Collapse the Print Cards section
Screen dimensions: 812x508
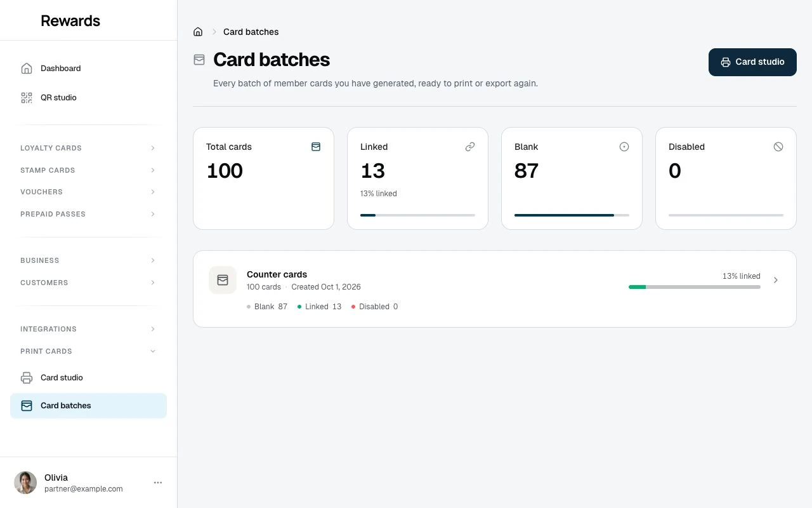coord(88,351)
